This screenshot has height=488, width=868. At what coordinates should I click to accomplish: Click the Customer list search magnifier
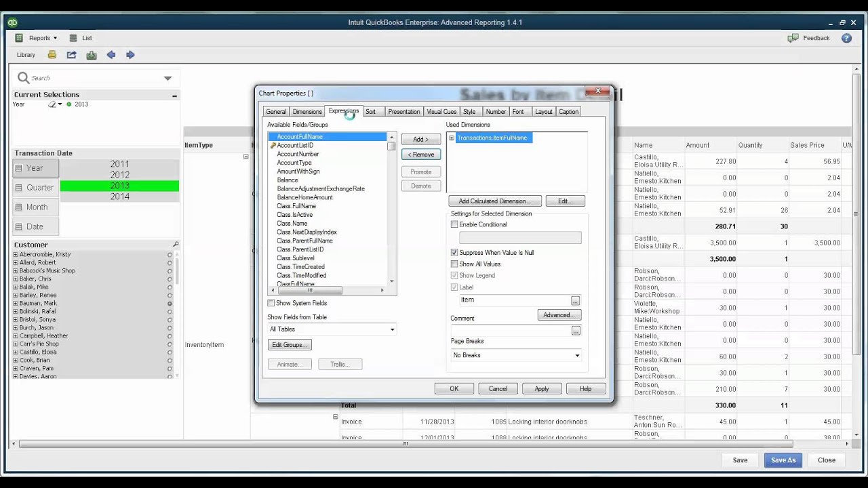176,245
